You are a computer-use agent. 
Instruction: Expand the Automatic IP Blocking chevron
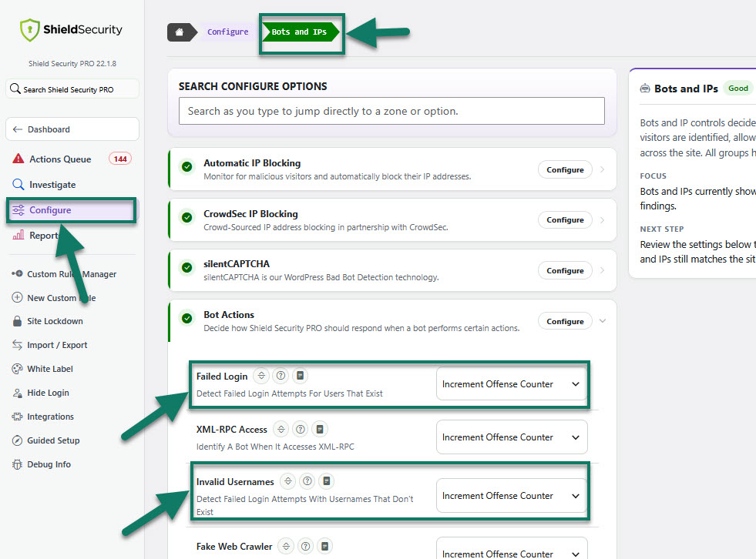[602, 169]
